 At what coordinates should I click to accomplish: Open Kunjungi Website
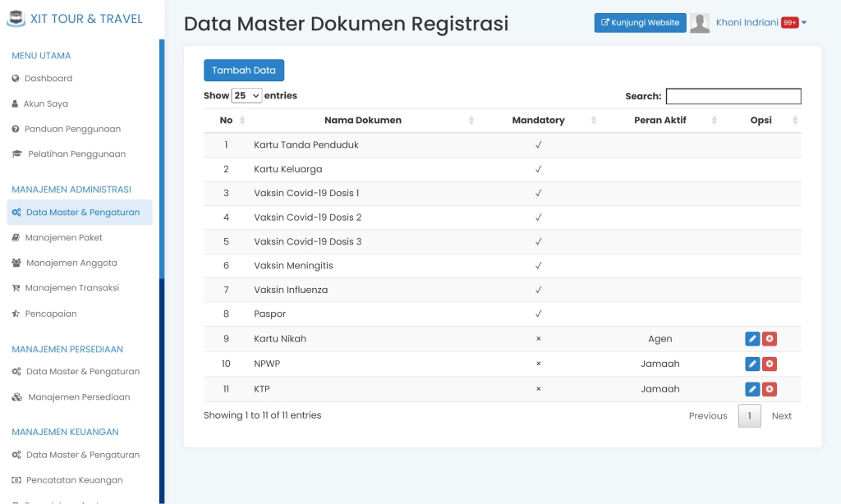coord(640,22)
